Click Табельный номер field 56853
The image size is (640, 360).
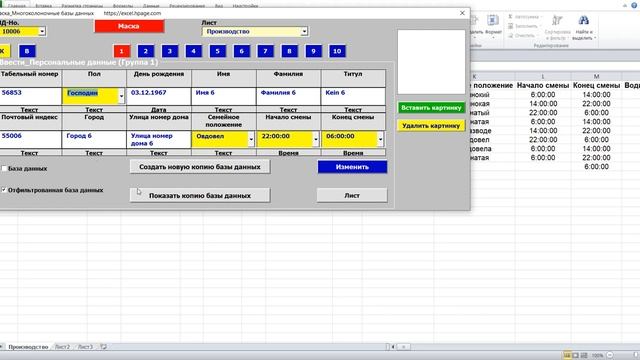[x=30, y=96]
